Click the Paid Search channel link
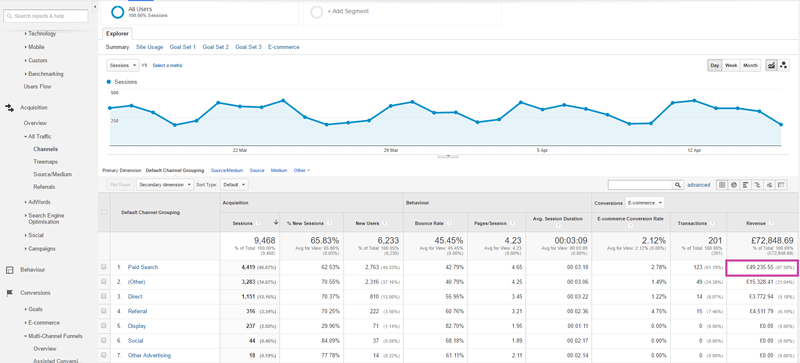This screenshot has width=800, height=363. [x=143, y=267]
